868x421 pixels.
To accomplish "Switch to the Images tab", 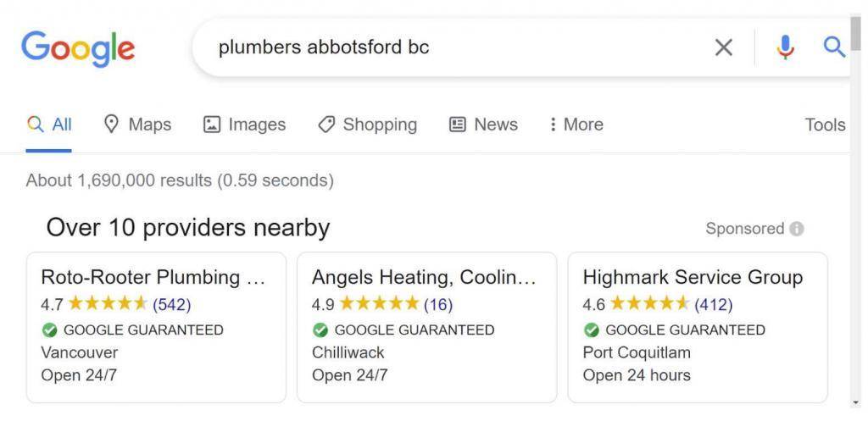I will (x=245, y=125).
